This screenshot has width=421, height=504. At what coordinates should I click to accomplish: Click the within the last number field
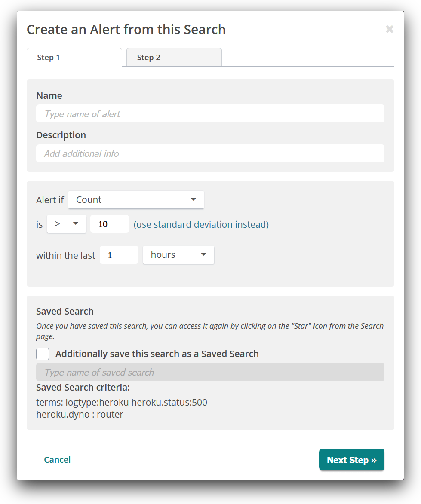click(119, 255)
